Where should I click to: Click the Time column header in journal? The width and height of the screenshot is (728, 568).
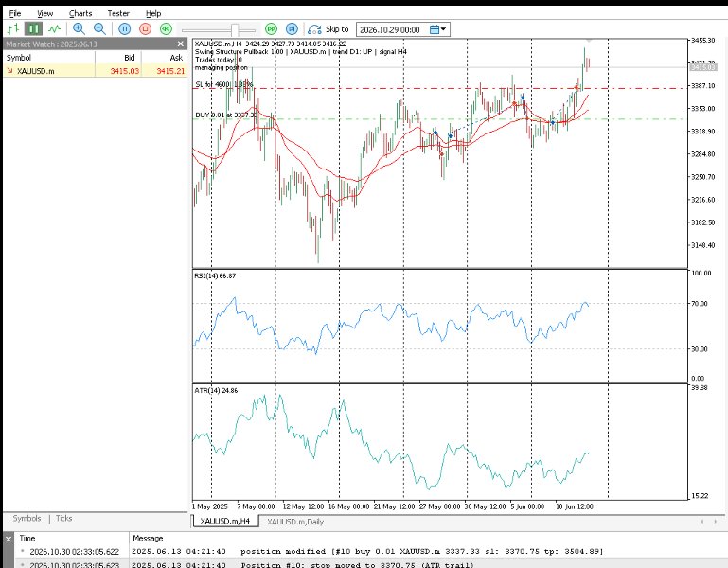click(27, 539)
